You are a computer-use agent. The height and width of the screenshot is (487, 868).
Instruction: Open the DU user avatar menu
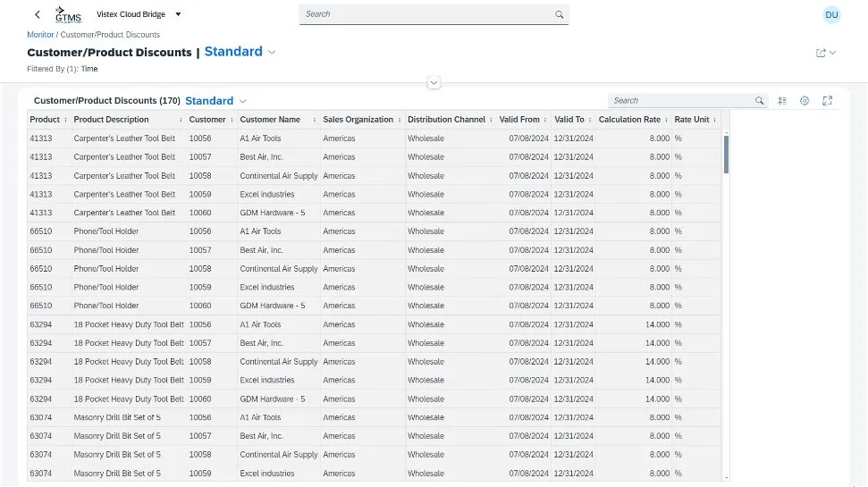click(831, 14)
